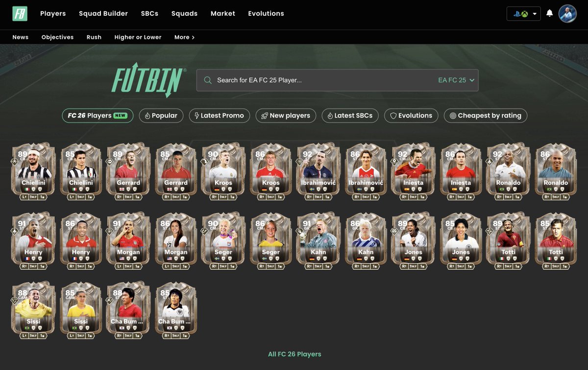Open the 85 rated Sissi card
Screen dimensions: 588x370
[81, 311]
